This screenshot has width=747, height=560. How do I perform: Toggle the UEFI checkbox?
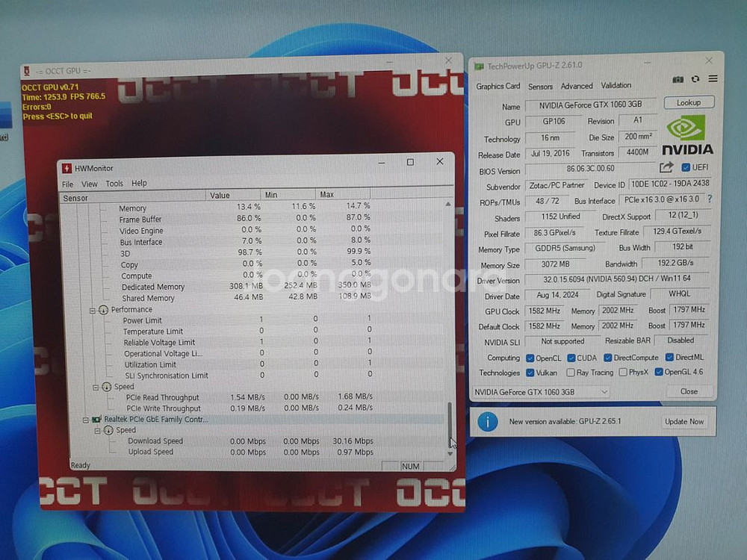point(686,167)
